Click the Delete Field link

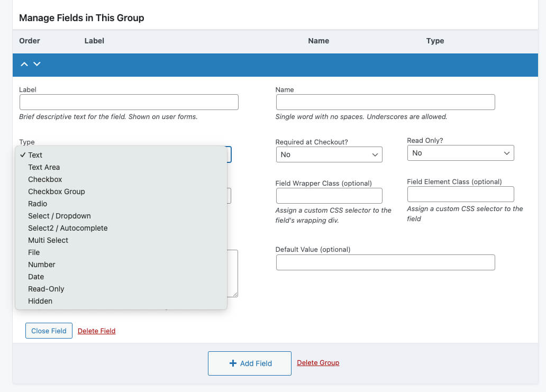(x=96, y=331)
